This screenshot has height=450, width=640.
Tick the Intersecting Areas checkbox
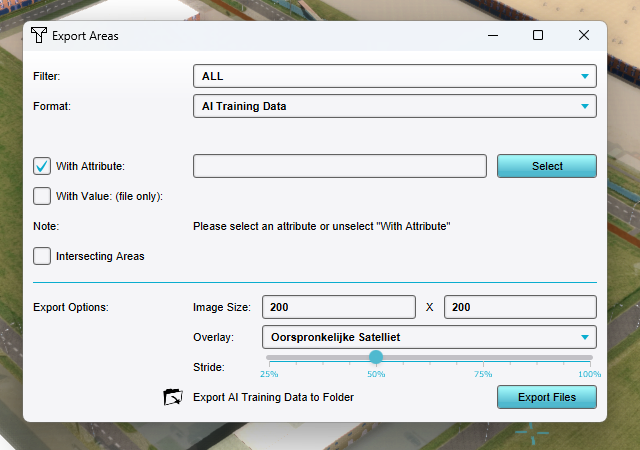[x=42, y=256]
